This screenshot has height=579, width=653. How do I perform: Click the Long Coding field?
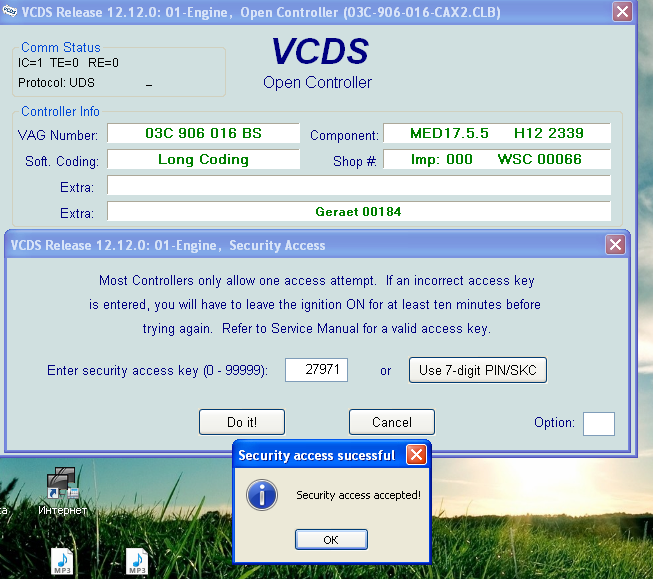203,159
